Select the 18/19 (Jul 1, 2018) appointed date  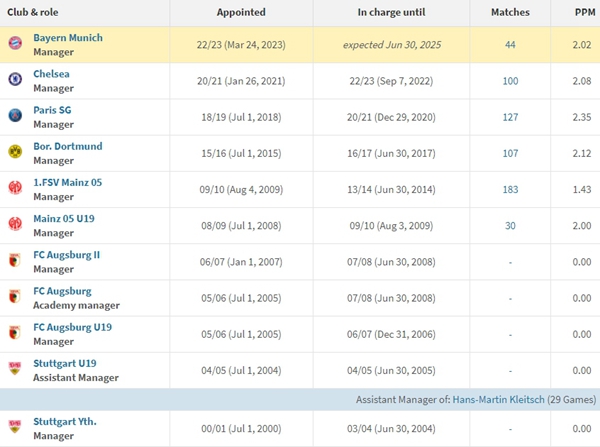[241, 117]
